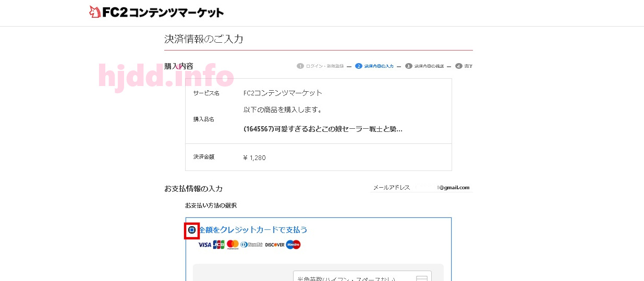This screenshot has height=281, width=644.
Task: Open the FC2 Content Market logo link
Action: [156, 11]
